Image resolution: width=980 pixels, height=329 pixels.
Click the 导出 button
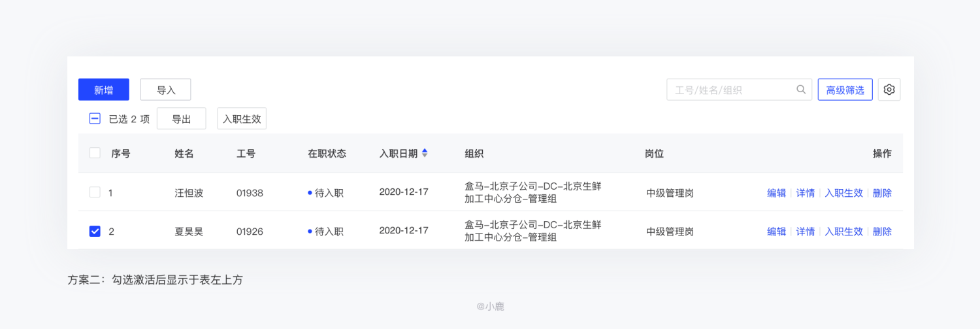pos(181,118)
